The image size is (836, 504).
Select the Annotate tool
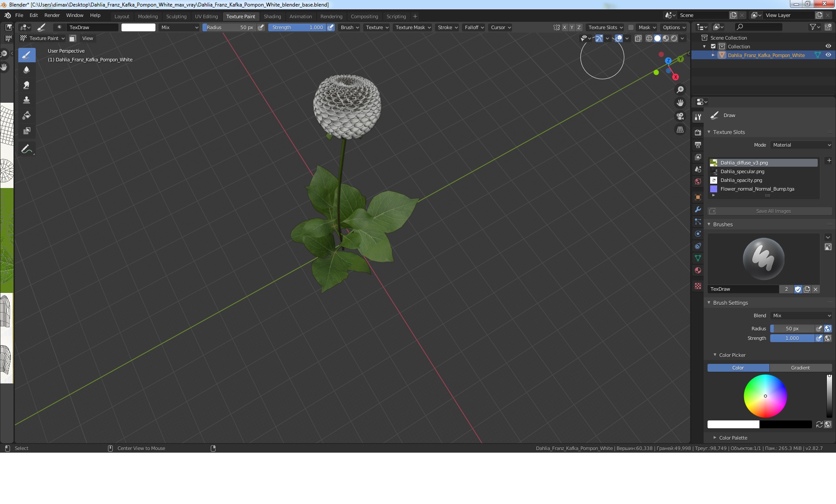pos(27,149)
